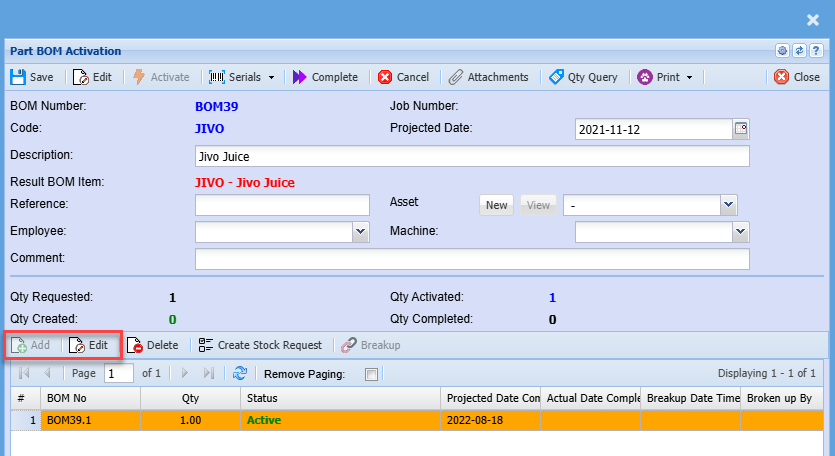Open the Asset dropdown list

(729, 205)
